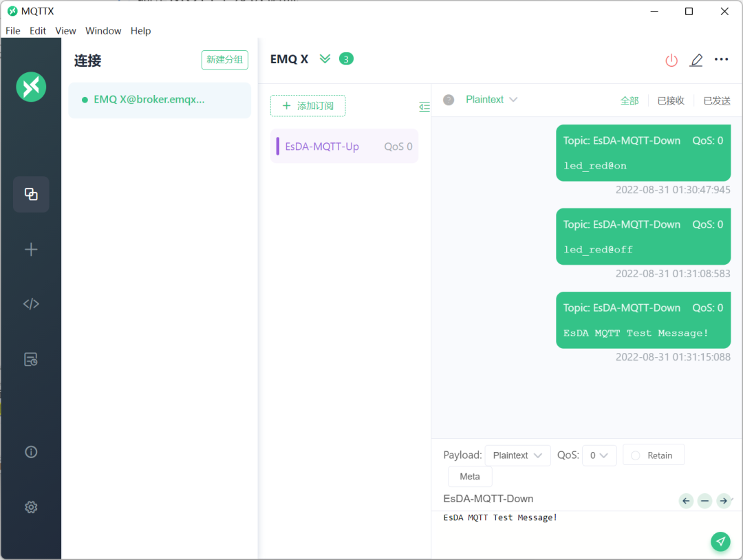Open the Script page code icon
This screenshot has height=560, width=743.
(31, 303)
